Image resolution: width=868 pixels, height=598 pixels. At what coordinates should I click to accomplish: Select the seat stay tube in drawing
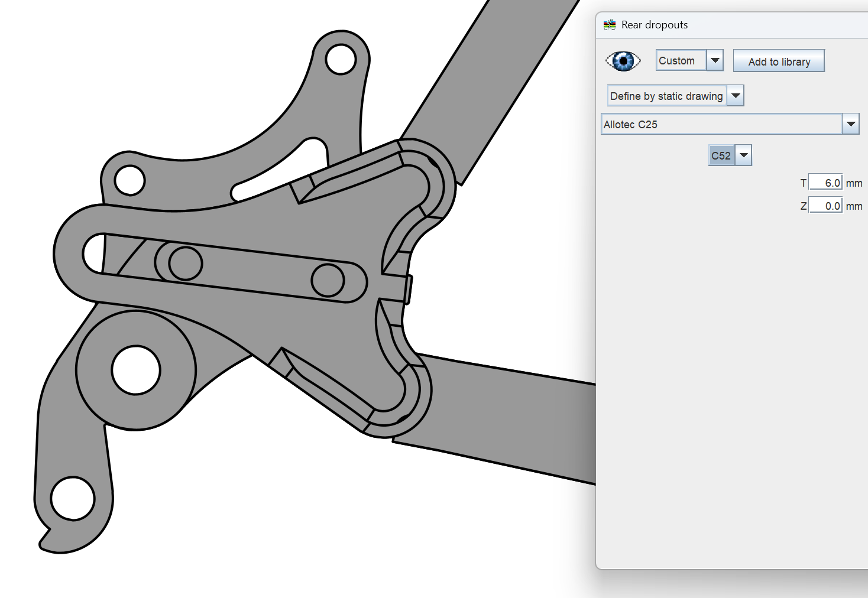tap(491, 77)
